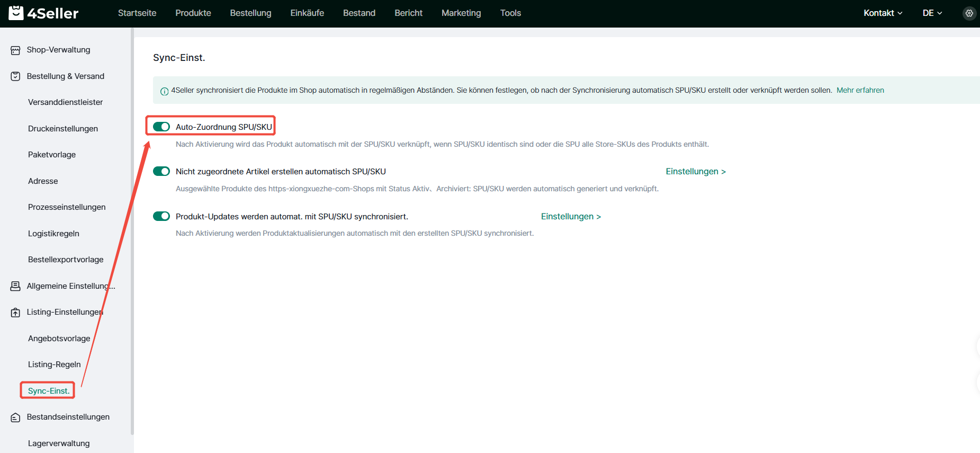Open Einstellungen for unassigned articles
This screenshot has height=453, width=980.
coord(696,171)
